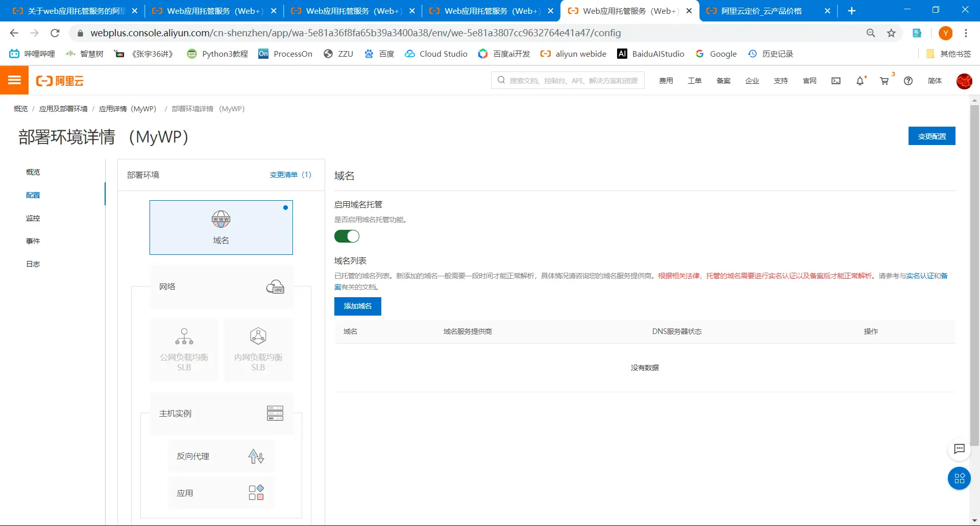
Task: Toggle the 启用域名托管 switch off
Action: (x=347, y=236)
